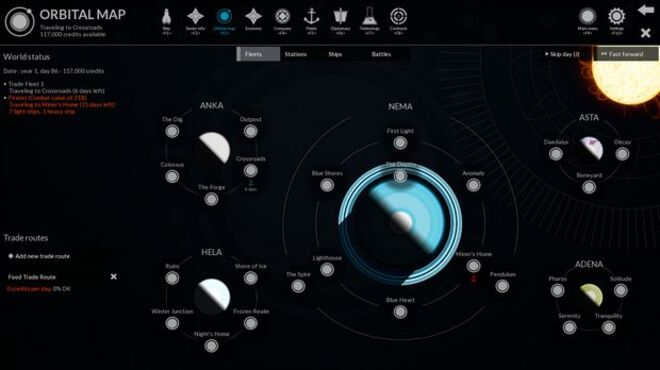Select Ruins station on Hela

(172, 278)
